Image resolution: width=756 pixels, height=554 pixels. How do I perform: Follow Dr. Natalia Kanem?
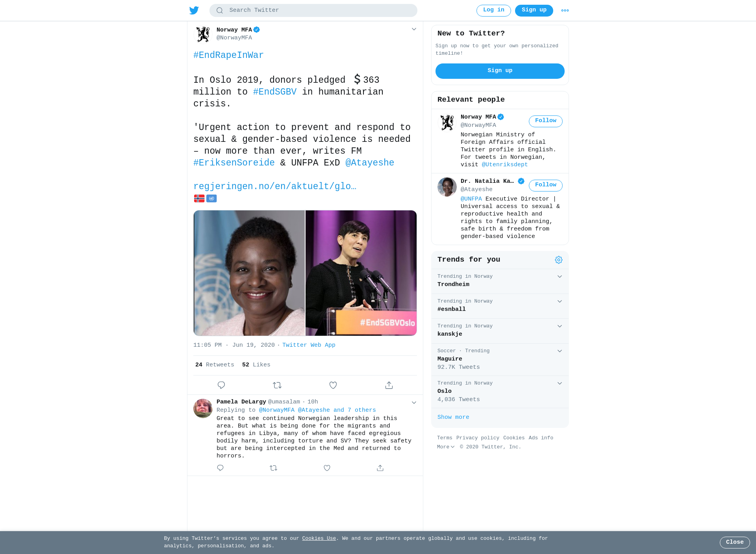pos(546,185)
